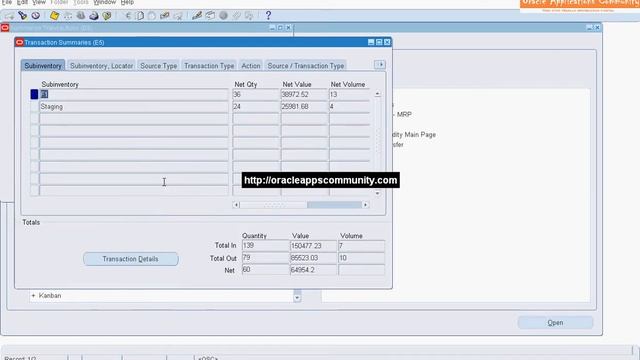
Task: Click Net Volume cell showing 13
Action: pos(349,94)
